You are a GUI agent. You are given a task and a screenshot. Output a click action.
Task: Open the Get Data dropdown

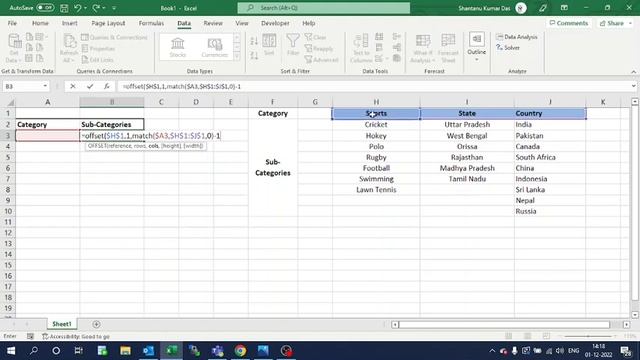(x=13, y=48)
